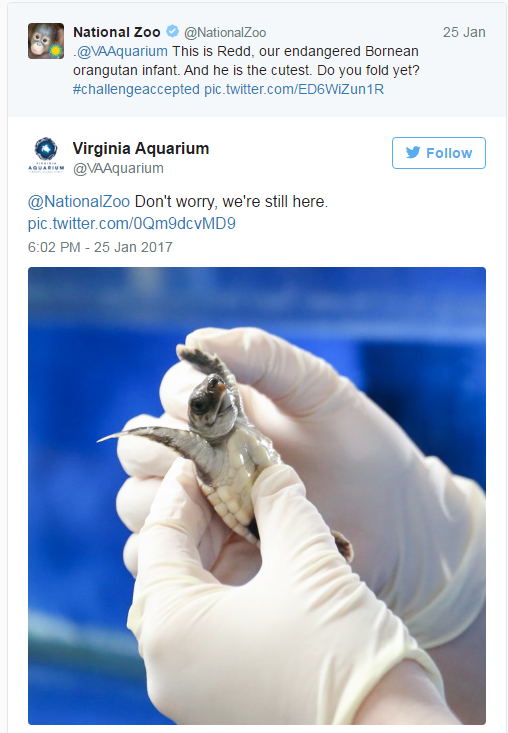508x733 pixels.
Task: Open the pic.twitter.com/0Qm9dcvMD9 link
Action: (x=132, y=223)
